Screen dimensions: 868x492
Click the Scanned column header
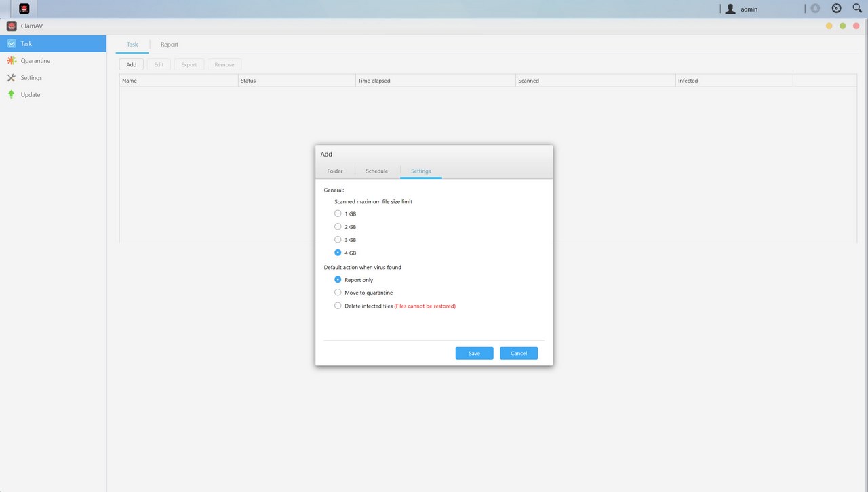point(596,81)
